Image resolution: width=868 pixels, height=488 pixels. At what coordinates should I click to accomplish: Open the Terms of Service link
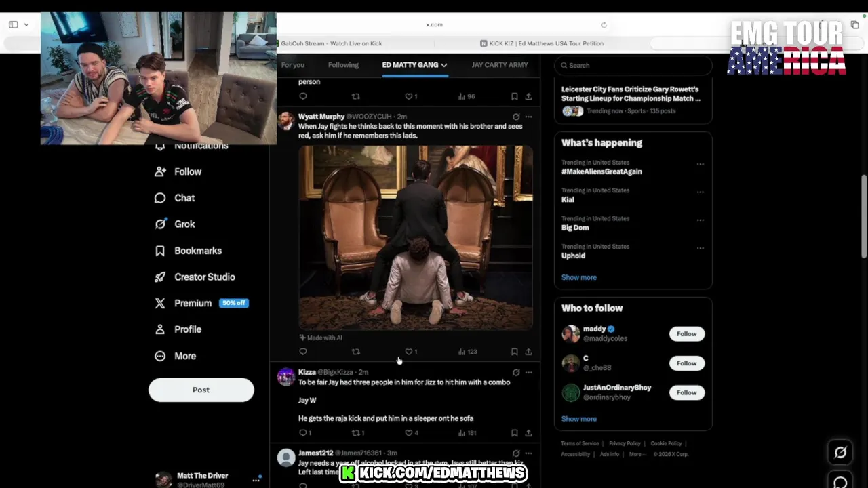point(580,443)
